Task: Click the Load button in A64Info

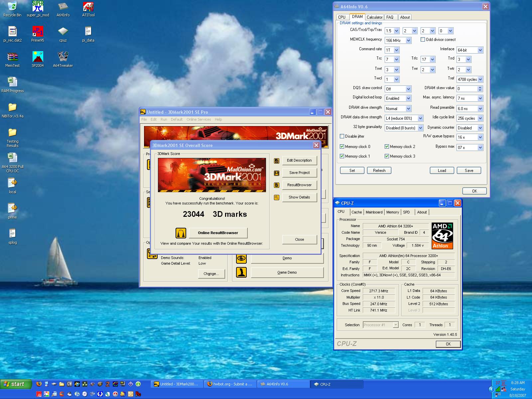Action: pyautogui.click(x=442, y=171)
